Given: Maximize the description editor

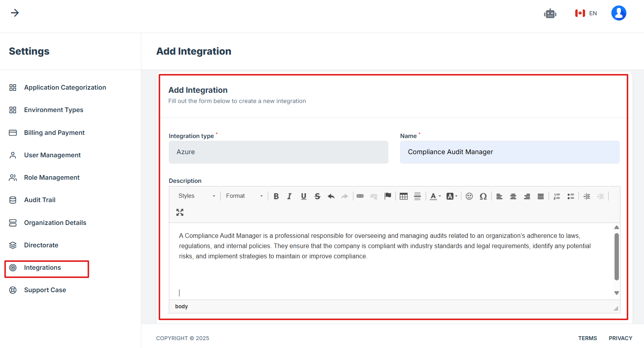Looking at the screenshot, I should [x=180, y=212].
